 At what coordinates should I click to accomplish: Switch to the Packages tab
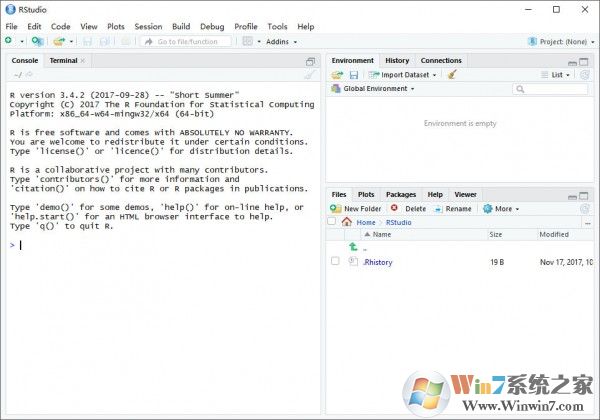click(401, 194)
